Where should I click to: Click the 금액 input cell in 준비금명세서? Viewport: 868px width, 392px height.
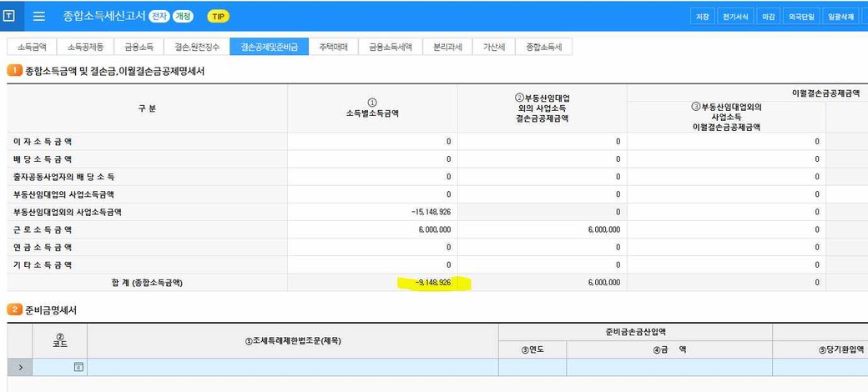tap(669, 367)
